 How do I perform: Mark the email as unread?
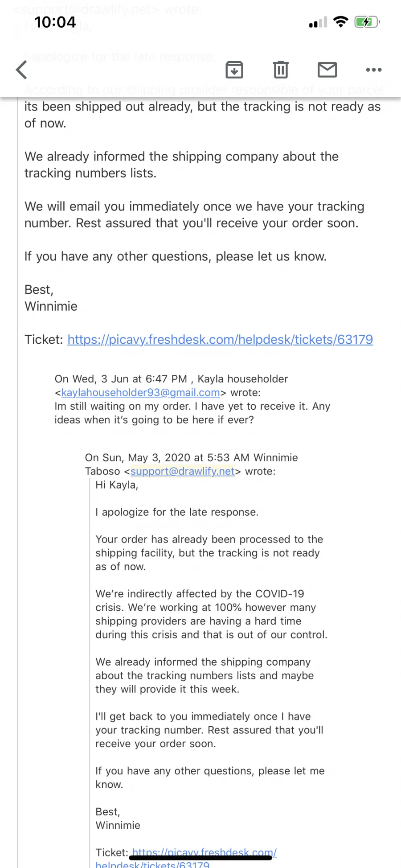[327, 70]
